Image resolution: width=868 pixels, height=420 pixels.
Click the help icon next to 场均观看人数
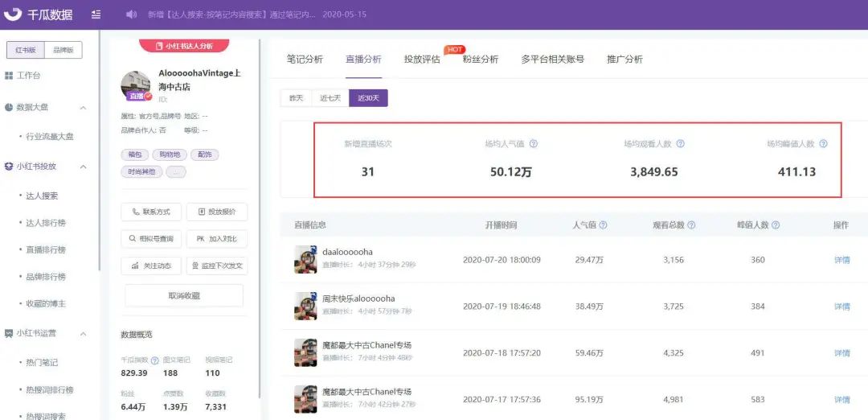[681, 143]
